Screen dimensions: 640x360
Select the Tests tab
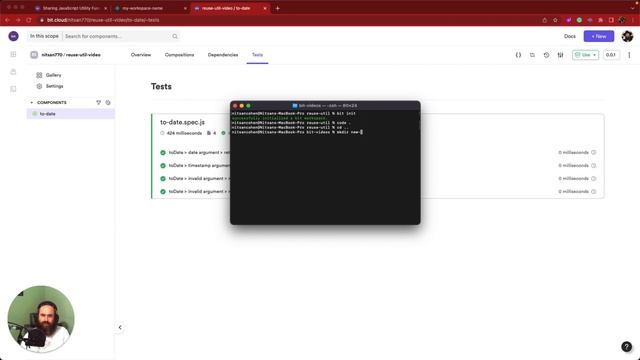pyautogui.click(x=257, y=55)
